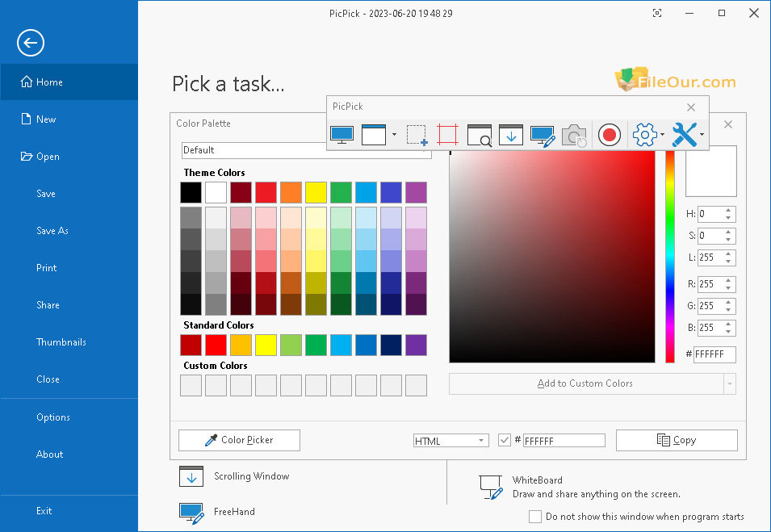The width and height of the screenshot is (771, 532).
Task: Click the Scrolling Window task label
Action: [x=252, y=476]
